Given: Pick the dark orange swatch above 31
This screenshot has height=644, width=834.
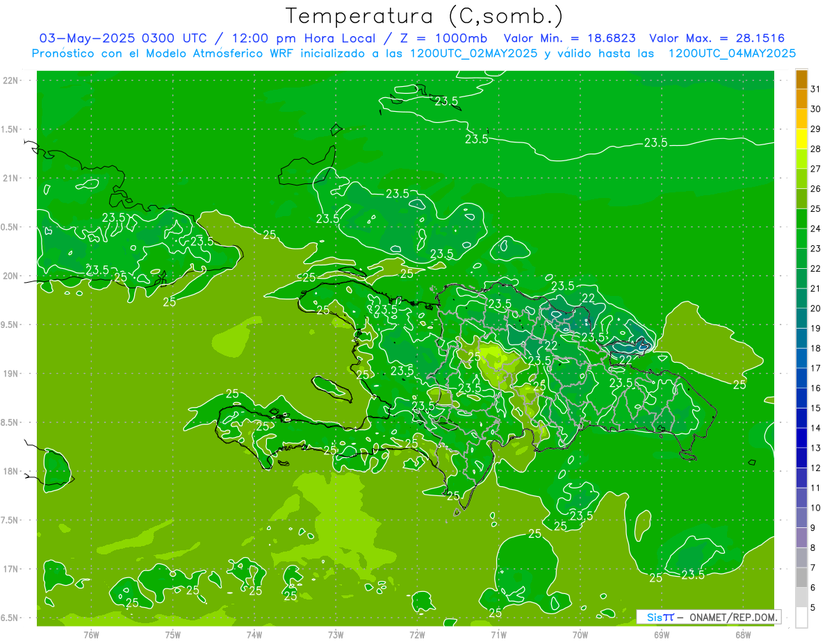Looking at the screenshot, I should point(801,79).
